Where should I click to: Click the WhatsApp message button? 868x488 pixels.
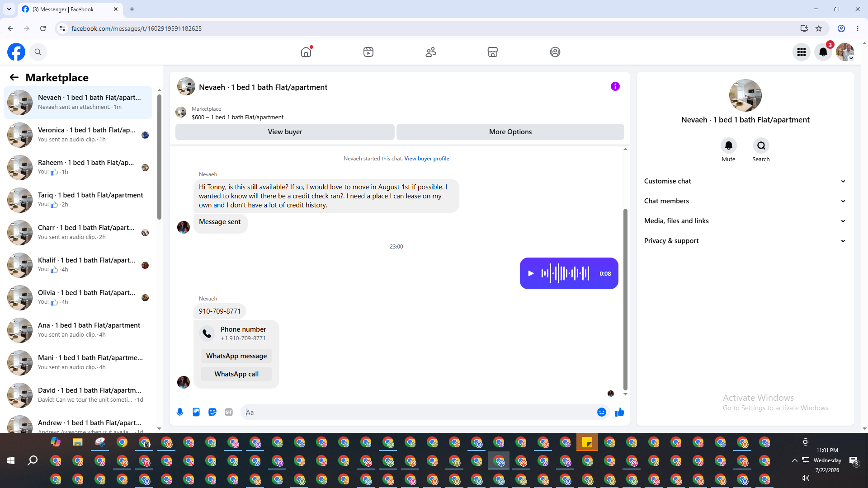pyautogui.click(x=236, y=356)
